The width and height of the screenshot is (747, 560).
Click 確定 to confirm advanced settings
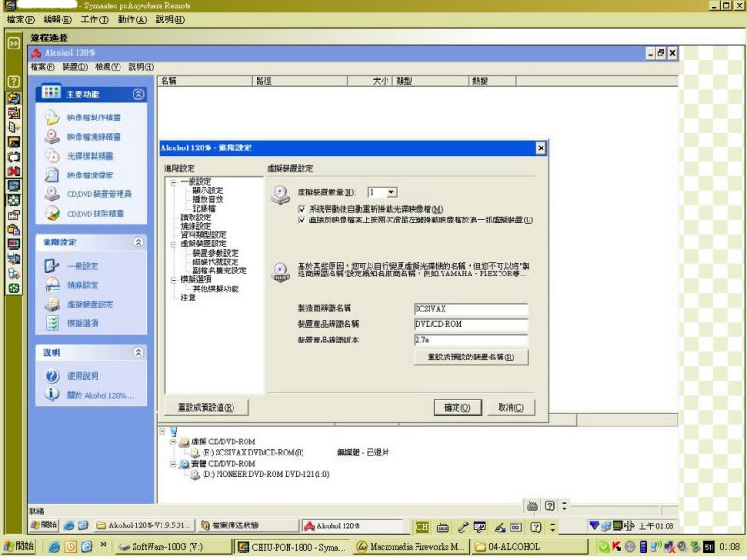click(x=458, y=408)
